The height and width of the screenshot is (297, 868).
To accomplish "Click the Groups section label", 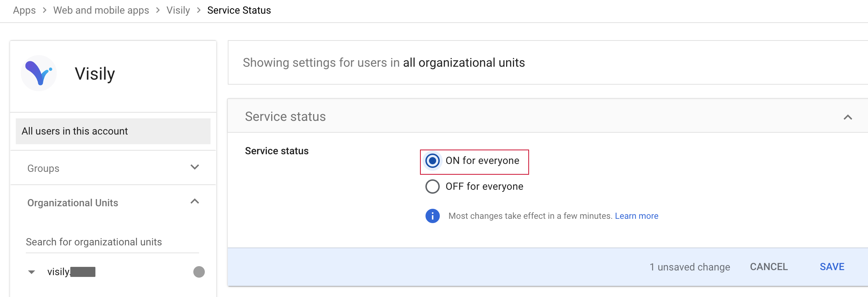I will [43, 168].
